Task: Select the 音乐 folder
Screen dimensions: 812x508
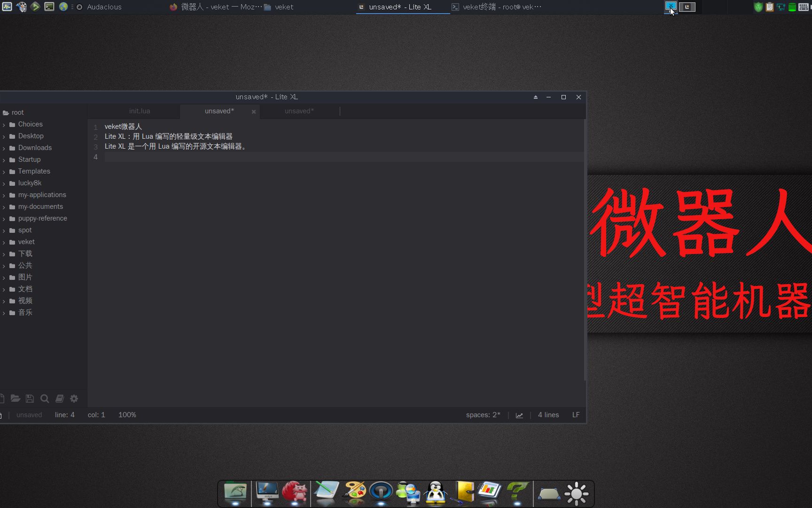Action: coord(43,312)
